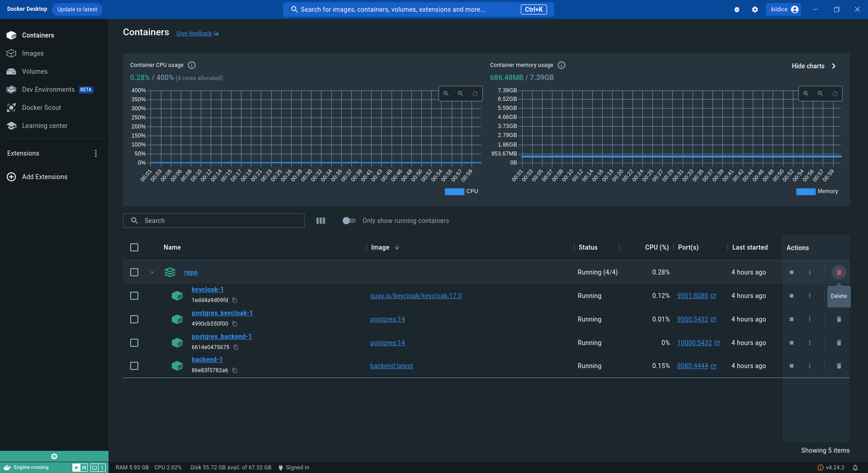Start the Docker engine play button

(x=76, y=468)
